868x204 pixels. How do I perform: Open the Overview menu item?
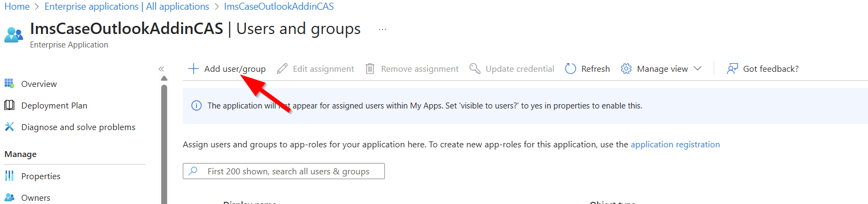point(39,84)
